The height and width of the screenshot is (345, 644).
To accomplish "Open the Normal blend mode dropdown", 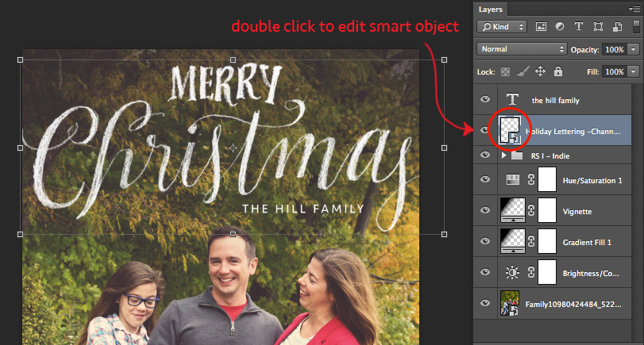I will pyautogui.click(x=522, y=49).
